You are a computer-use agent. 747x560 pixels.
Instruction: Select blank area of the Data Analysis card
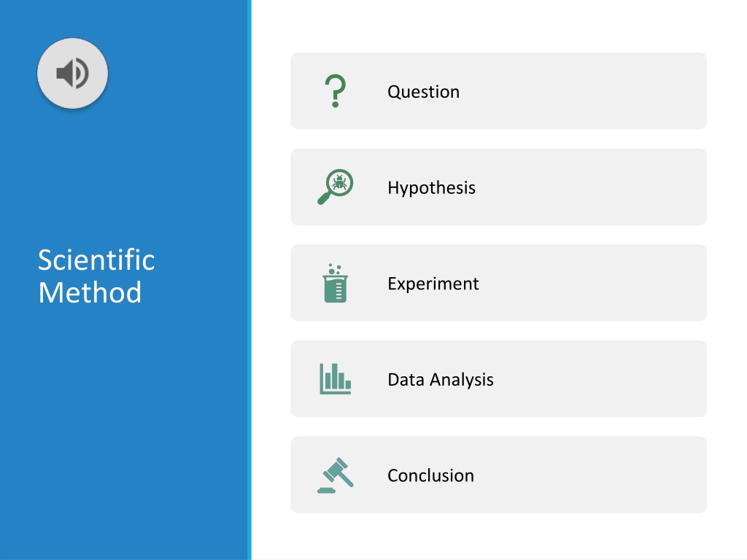click(600, 378)
